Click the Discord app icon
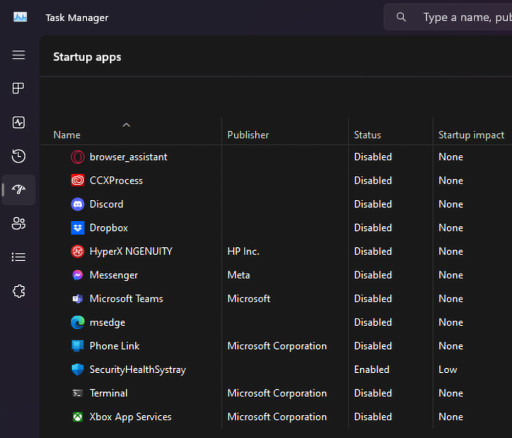The image size is (512, 438). tap(78, 204)
